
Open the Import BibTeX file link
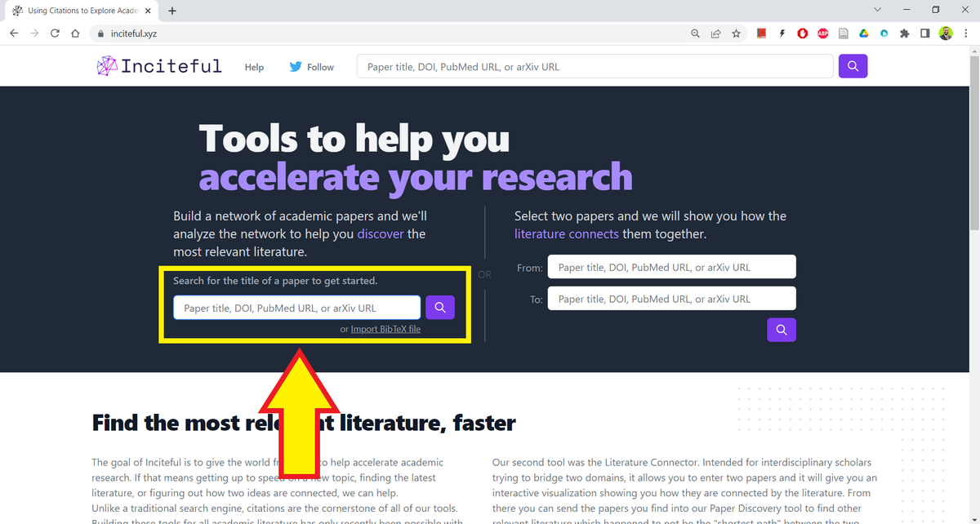point(385,330)
